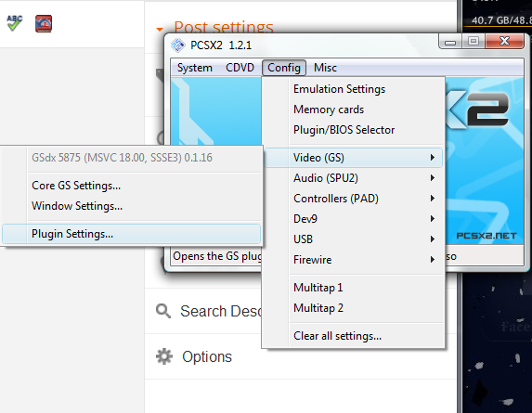The width and height of the screenshot is (532, 413).
Task: Open GS Plugin Settings...
Action: [x=131, y=234]
